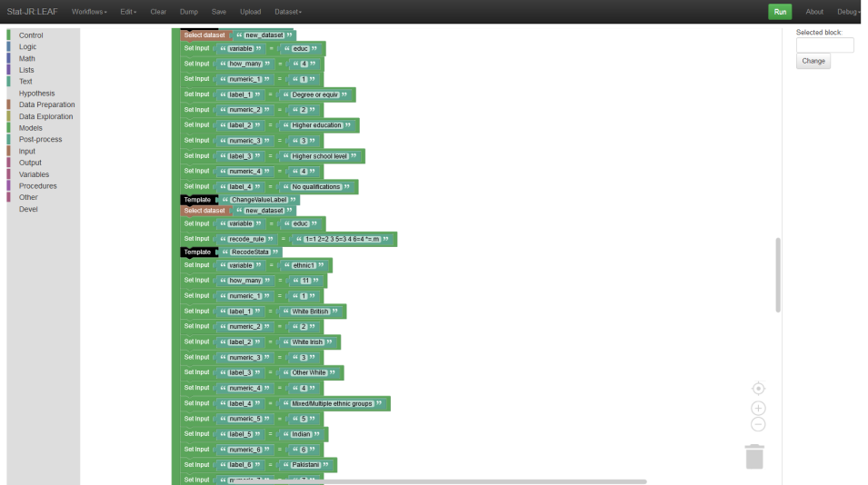Click Save in the top bar
868x485 pixels.
coord(219,12)
